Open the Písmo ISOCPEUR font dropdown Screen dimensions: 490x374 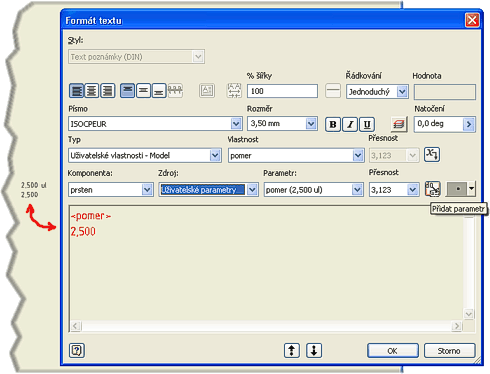(x=236, y=124)
